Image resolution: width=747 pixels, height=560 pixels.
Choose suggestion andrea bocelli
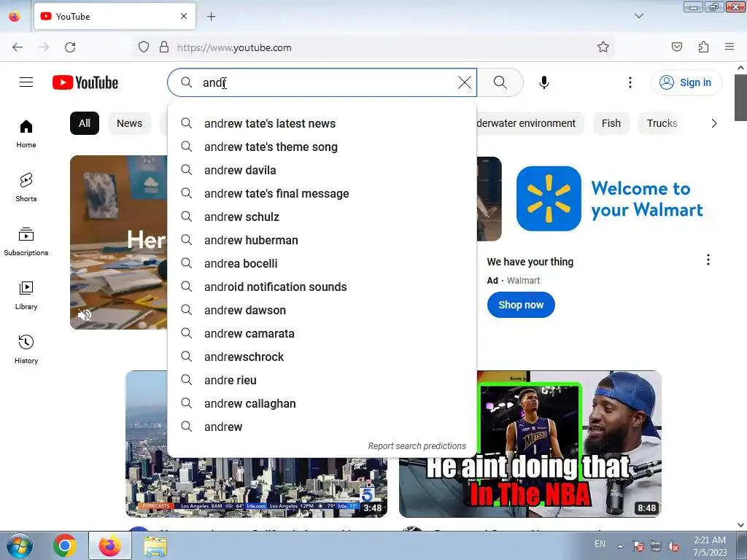coord(322,263)
